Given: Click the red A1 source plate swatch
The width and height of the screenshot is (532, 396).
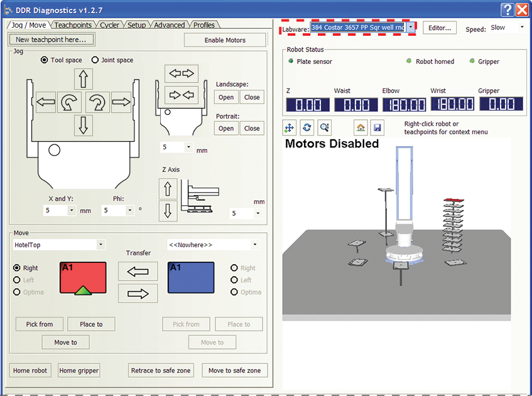Looking at the screenshot, I should click(82, 277).
